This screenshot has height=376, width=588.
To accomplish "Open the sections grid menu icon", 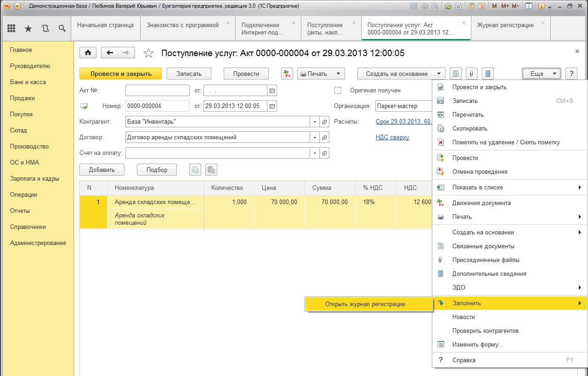I will 11,28.
